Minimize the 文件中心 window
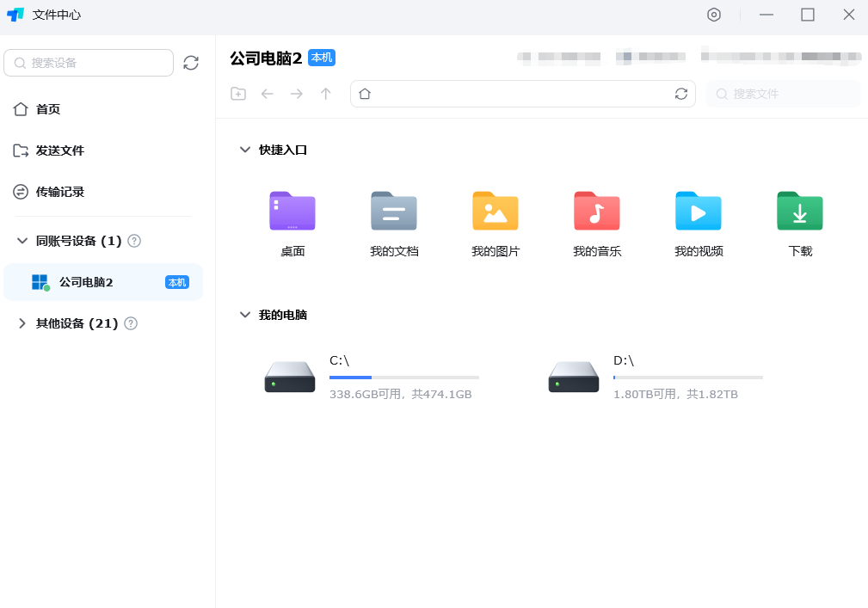 766,15
